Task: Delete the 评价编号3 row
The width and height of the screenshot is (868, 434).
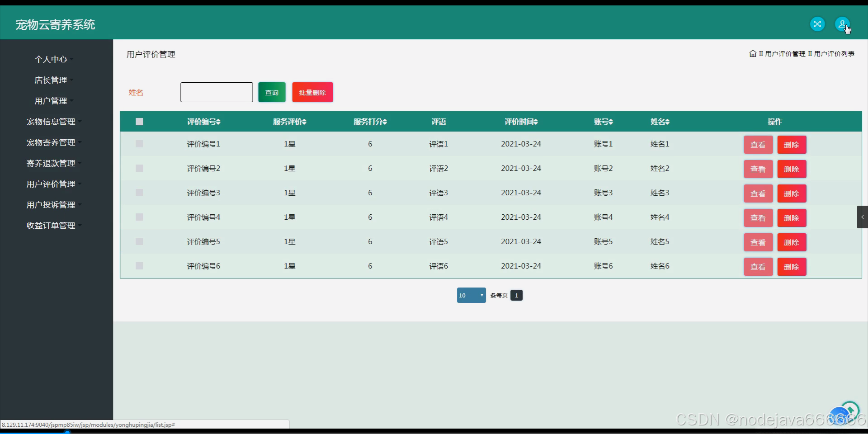Action: (792, 193)
